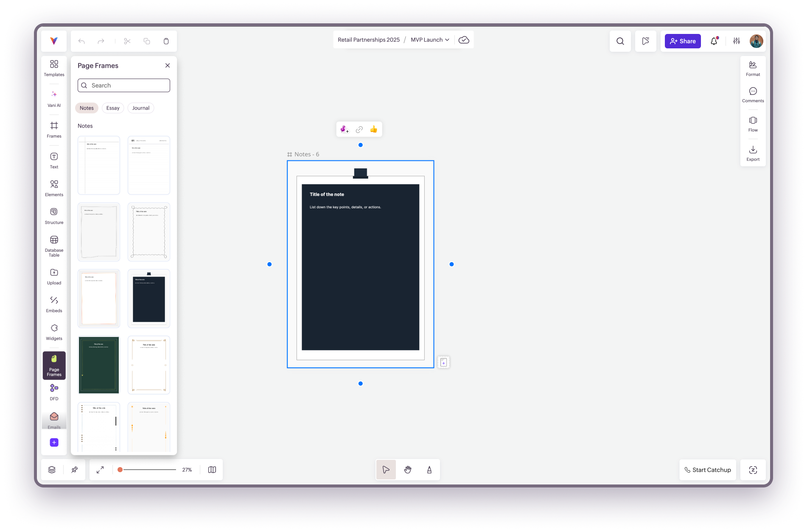Export the canvas
807x532 pixels.
tap(753, 154)
